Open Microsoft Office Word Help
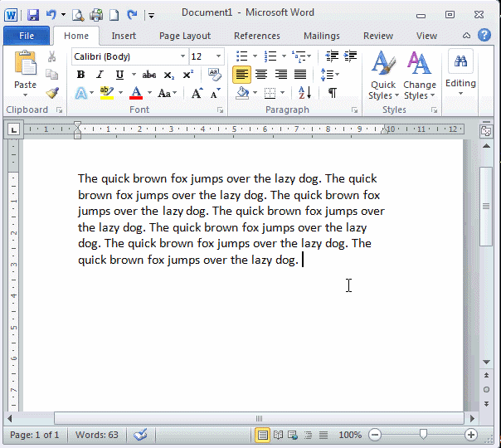Image resolution: width=501 pixels, height=448 pixels. coord(484,36)
